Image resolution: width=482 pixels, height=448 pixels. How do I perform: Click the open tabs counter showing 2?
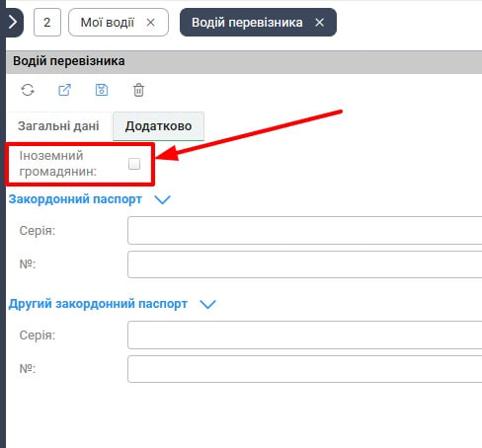point(47,23)
